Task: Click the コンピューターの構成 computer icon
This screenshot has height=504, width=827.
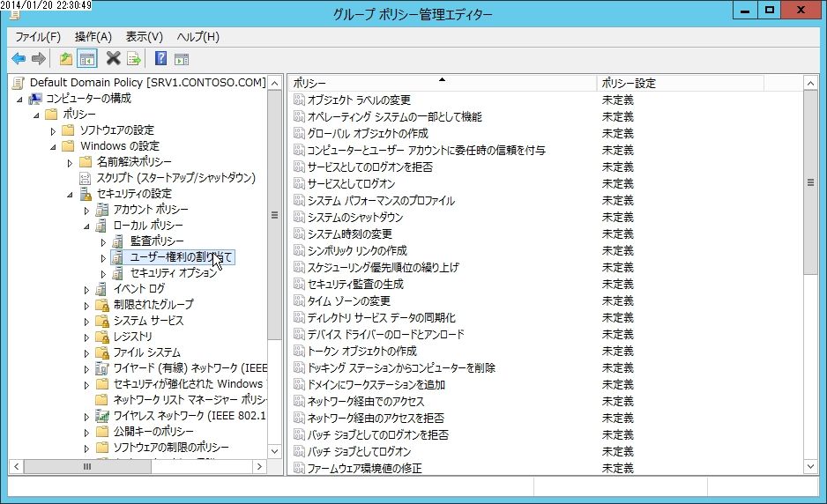Action: click(x=35, y=99)
